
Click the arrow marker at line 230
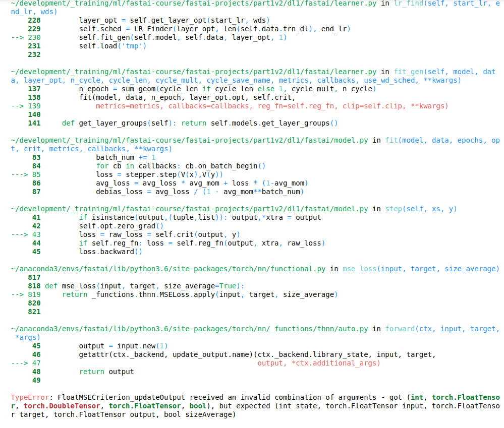(17, 38)
